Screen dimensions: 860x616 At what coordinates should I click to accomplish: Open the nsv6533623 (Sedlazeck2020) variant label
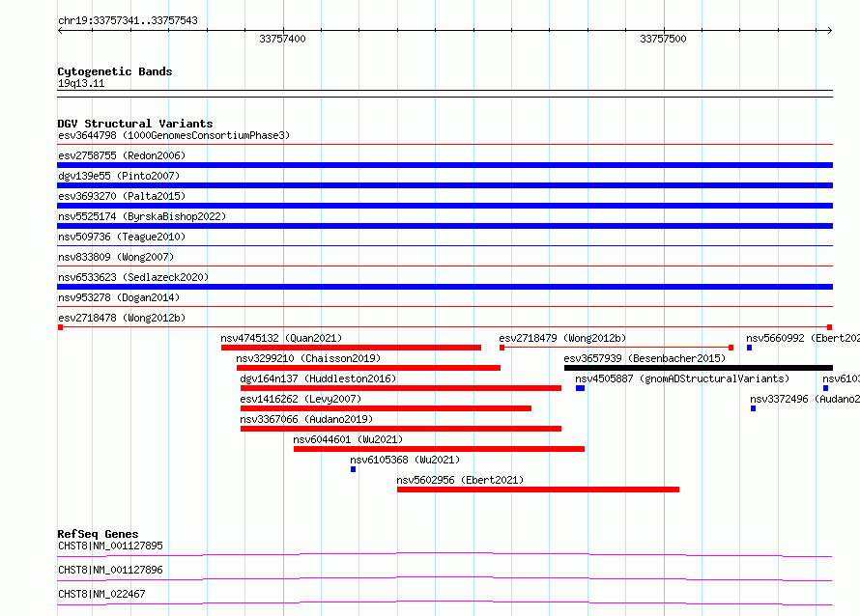click(133, 277)
